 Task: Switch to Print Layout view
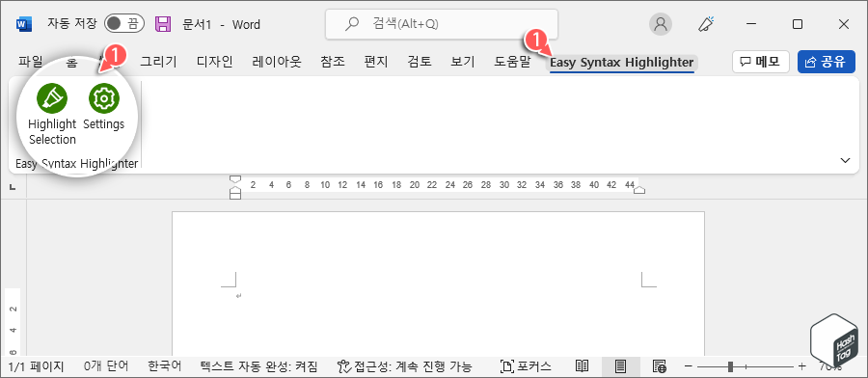620,365
